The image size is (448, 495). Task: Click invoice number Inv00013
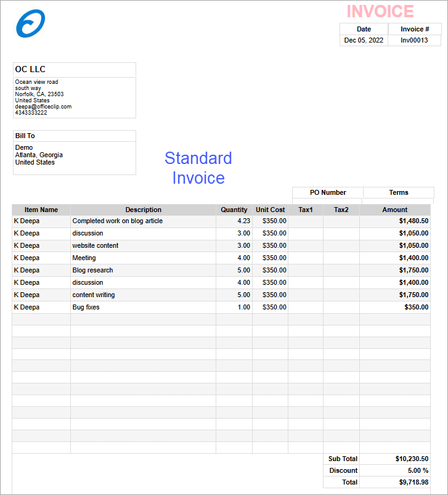point(414,40)
